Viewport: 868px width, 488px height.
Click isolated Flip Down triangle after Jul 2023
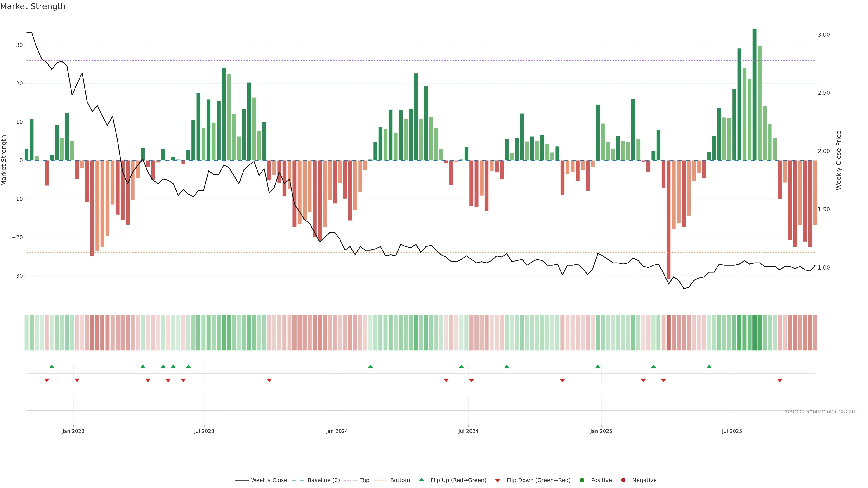tap(269, 380)
